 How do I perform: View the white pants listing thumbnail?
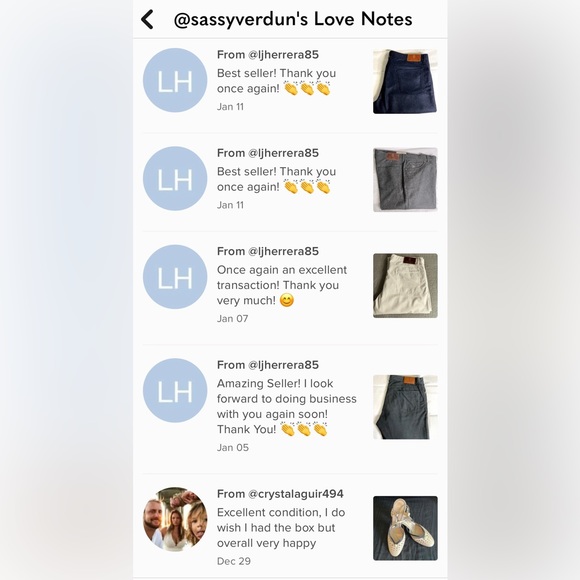pyautogui.click(x=405, y=286)
